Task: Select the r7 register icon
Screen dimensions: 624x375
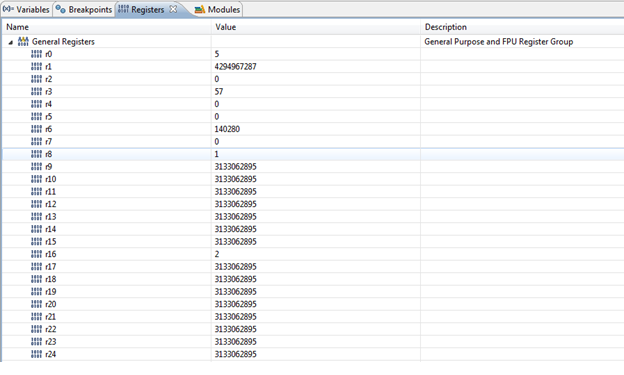Action: (36, 142)
